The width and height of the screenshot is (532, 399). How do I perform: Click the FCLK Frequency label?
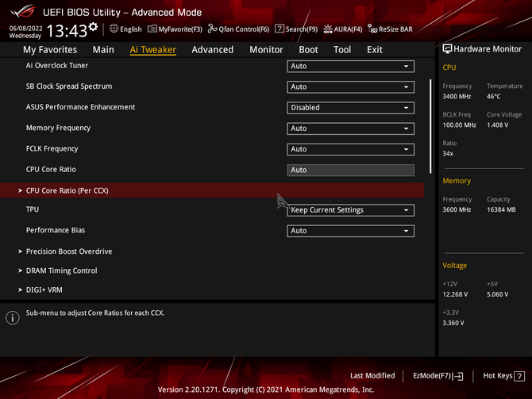(52, 149)
